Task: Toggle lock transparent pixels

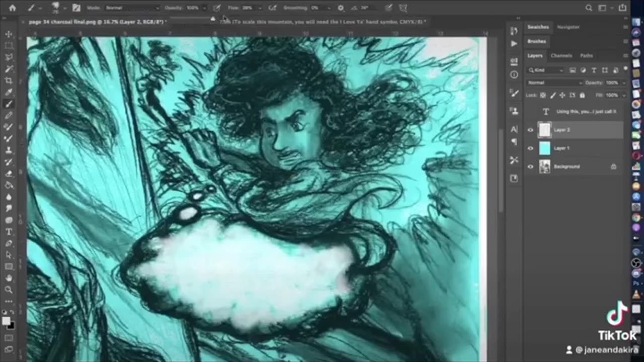Action: point(543,95)
